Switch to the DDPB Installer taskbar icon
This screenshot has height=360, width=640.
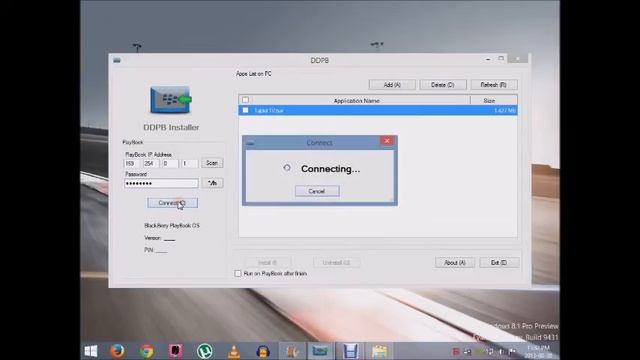click(320, 351)
